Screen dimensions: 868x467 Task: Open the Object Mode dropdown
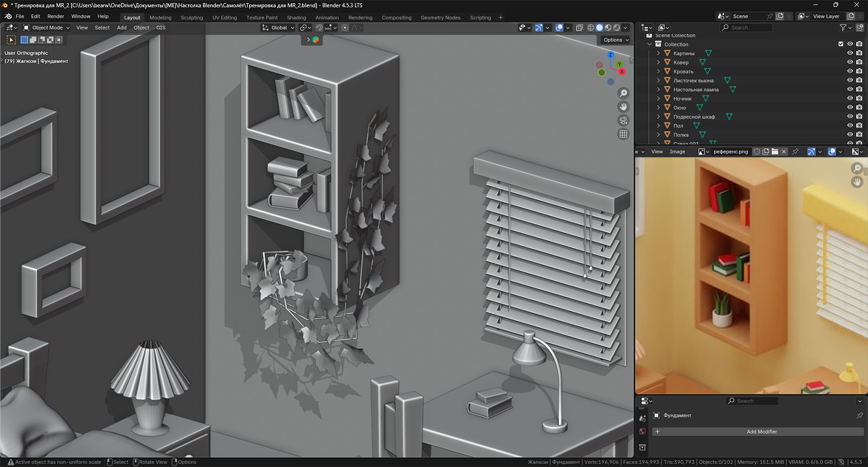pos(47,28)
